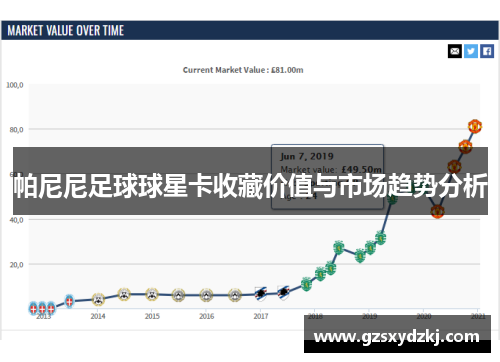This screenshot has width=500, height=362.
Task: Select the Udinese crest marker at 2014
Action: (98, 299)
